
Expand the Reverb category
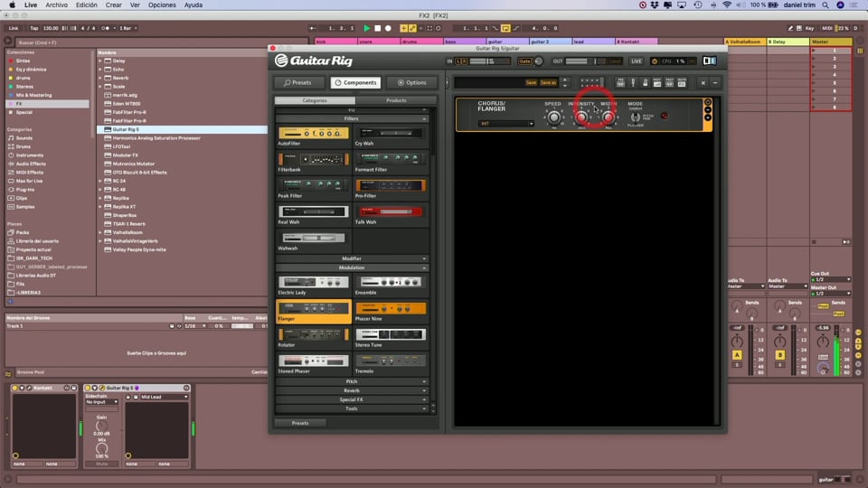[352, 390]
